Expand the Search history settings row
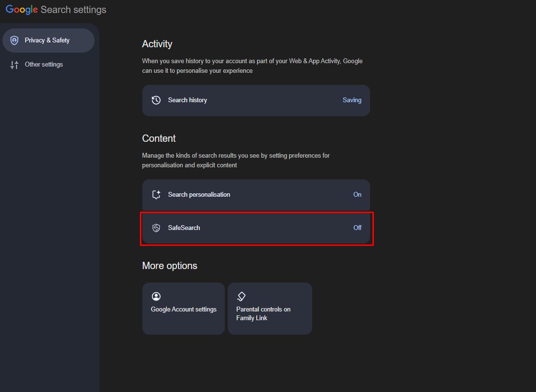 tap(256, 100)
